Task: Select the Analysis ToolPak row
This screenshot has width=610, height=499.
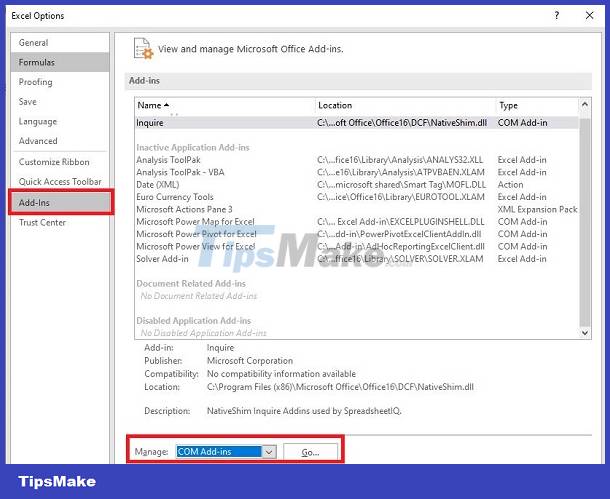Action: coord(357,160)
